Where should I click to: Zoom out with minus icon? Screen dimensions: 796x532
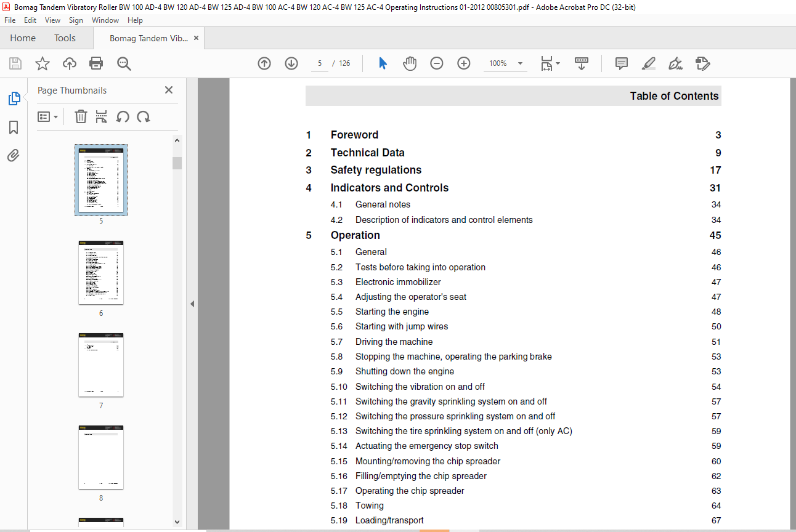(437, 63)
